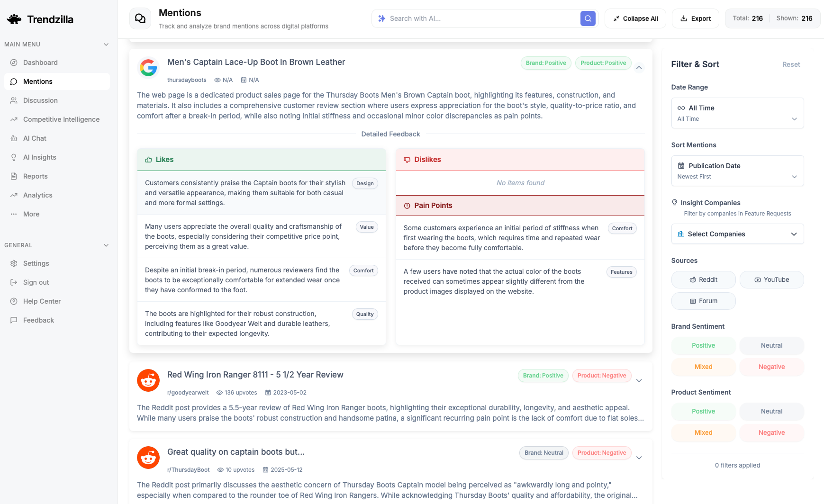This screenshot has width=824, height=504.
Task: Open the All Time date range dropdown
Action: click(737, 113)
